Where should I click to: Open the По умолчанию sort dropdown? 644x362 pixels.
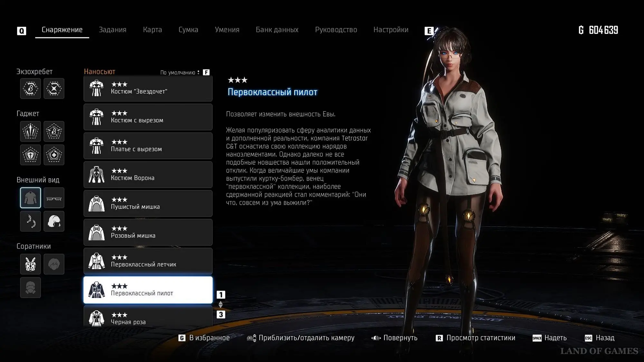pos(180,72)
